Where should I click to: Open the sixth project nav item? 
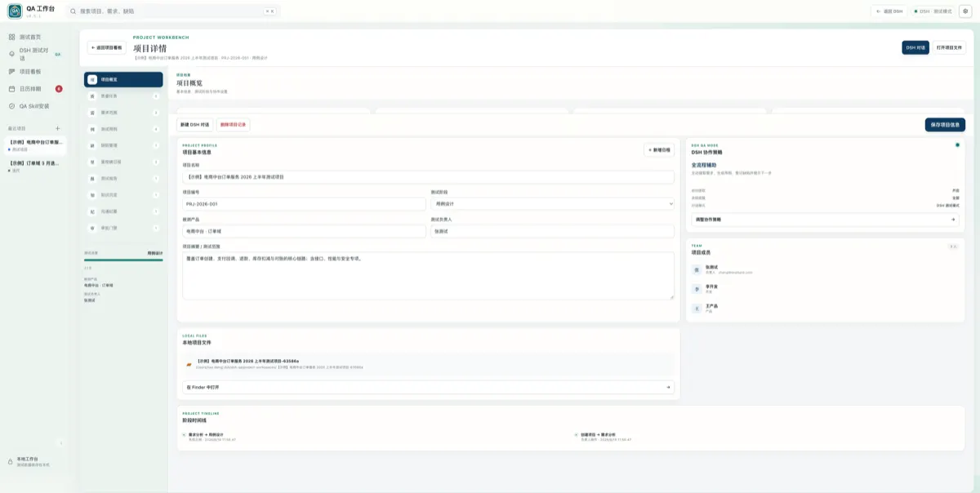point(123,162)
